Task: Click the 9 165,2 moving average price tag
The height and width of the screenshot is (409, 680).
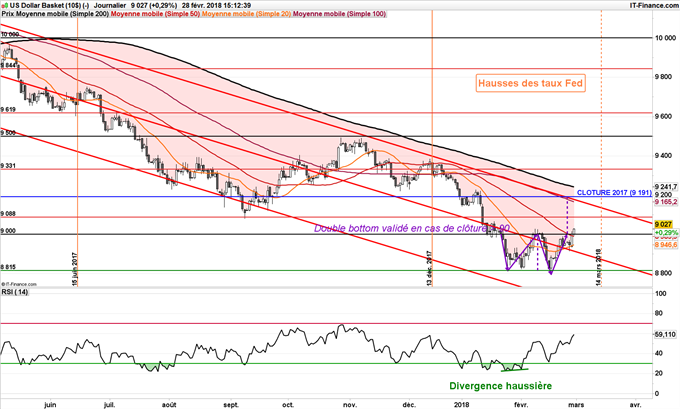Action: (666, 202)
